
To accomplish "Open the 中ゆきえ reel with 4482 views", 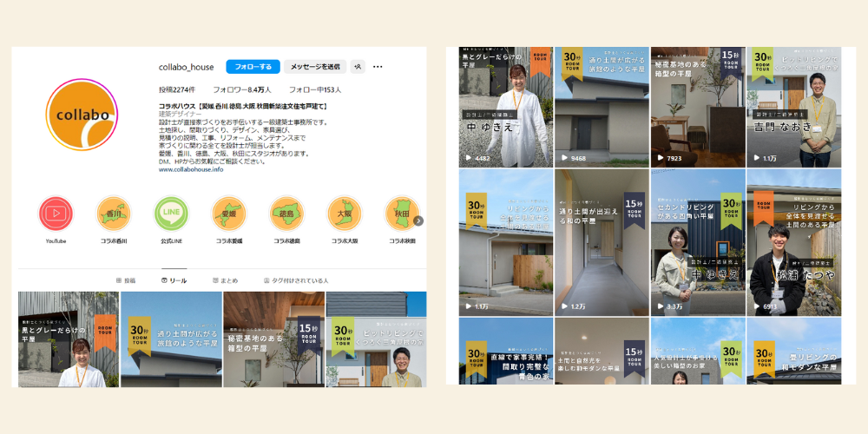I will (x=506, y=107).
